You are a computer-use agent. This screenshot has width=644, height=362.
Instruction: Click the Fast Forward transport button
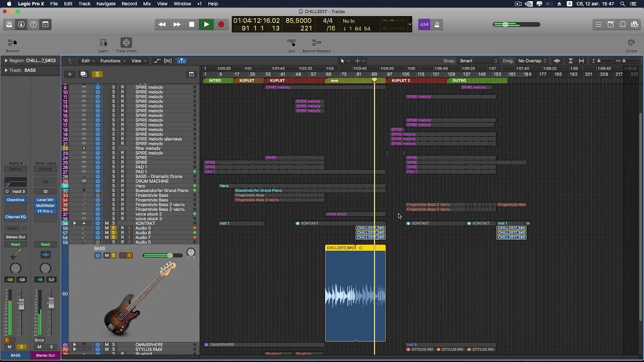point(177,24)
